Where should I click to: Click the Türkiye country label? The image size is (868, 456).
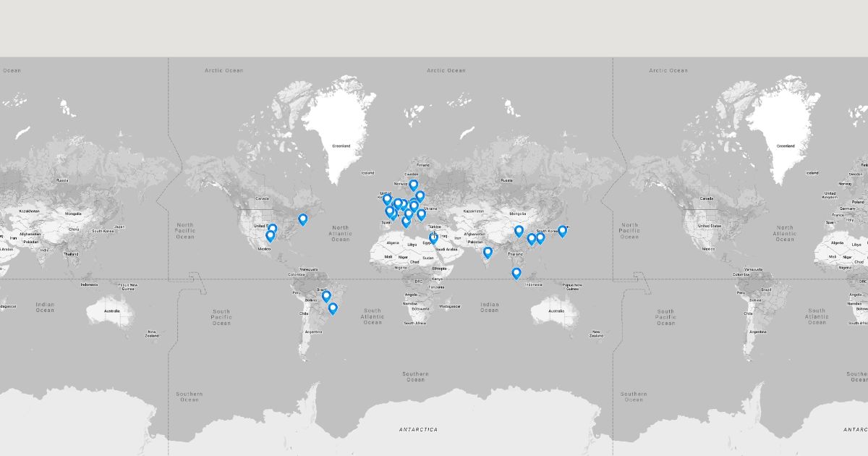pyautogui.click(x=435, y=227)
